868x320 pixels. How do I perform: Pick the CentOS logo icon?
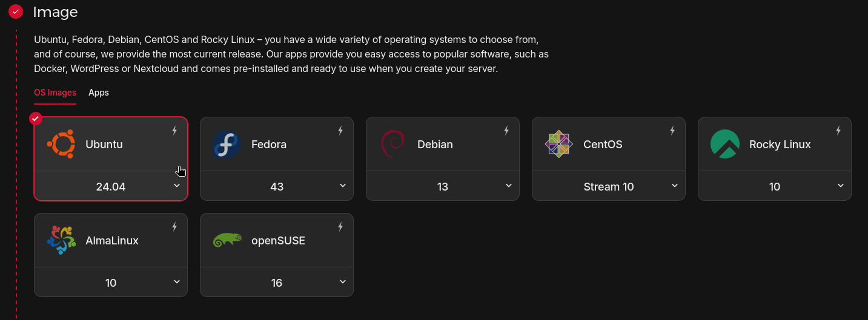pyautogui.click(x=558, y=144)
